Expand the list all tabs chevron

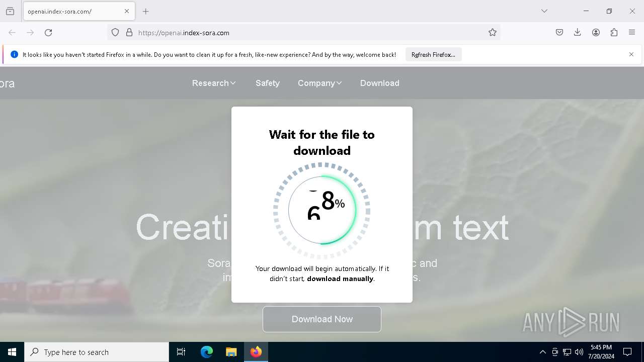(544, 11)
